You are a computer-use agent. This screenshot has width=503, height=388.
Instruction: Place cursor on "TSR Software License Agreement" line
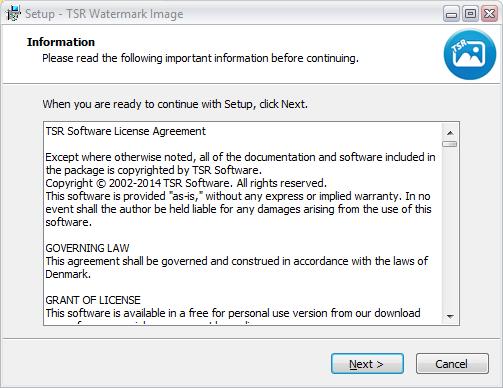(125, 131)
